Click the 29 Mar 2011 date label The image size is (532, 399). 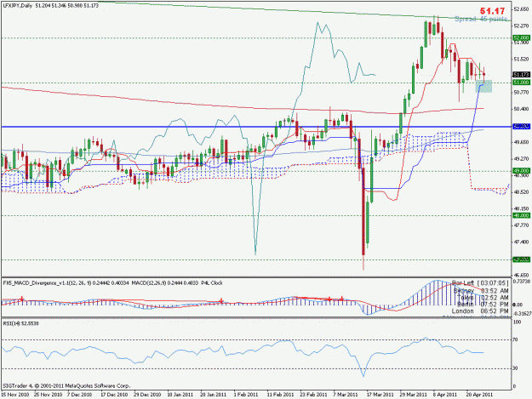(413, 395)
